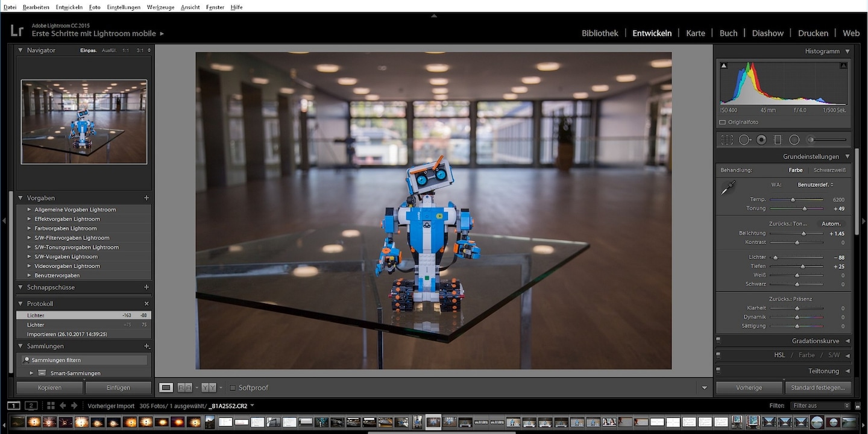Click the Belichtung slider handle
This screenshot has height=434, width=868.
pyautogui.click(x=804, y=233)
